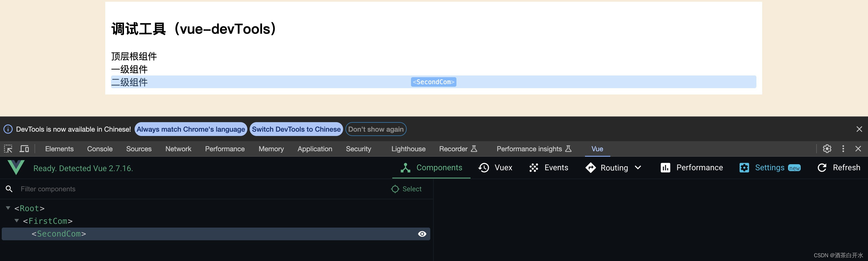The width and height of the screenshot is (868, 261).
Task: Click the "new" badge beside Settings
Action: [x=794, y=168]
